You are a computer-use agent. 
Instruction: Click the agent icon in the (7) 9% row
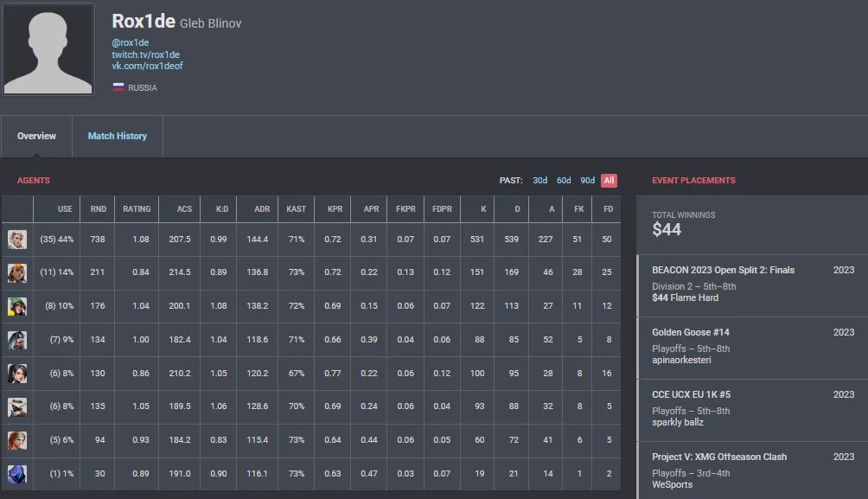coord(17,340)
